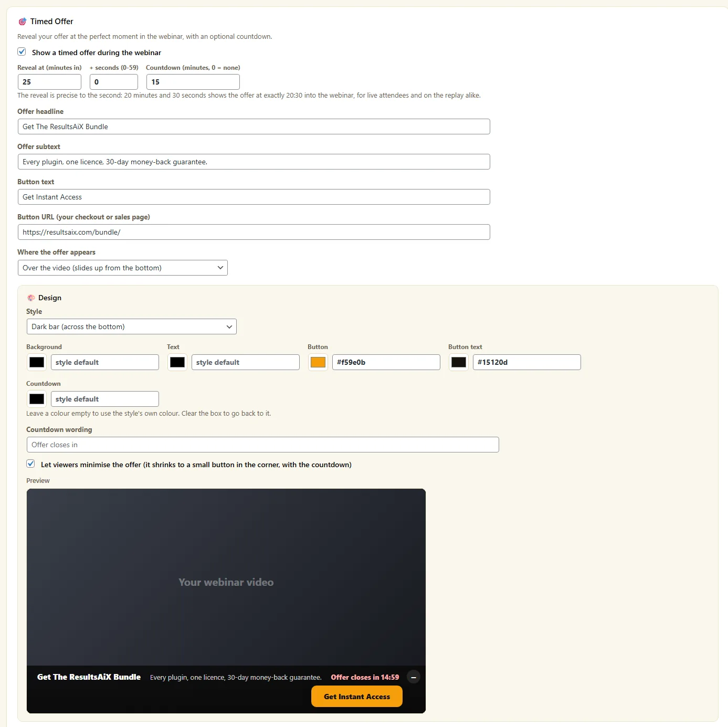Click the 'Reveal at (minutes in)' field
Screen dimensions: 728x727
[49, 82]
